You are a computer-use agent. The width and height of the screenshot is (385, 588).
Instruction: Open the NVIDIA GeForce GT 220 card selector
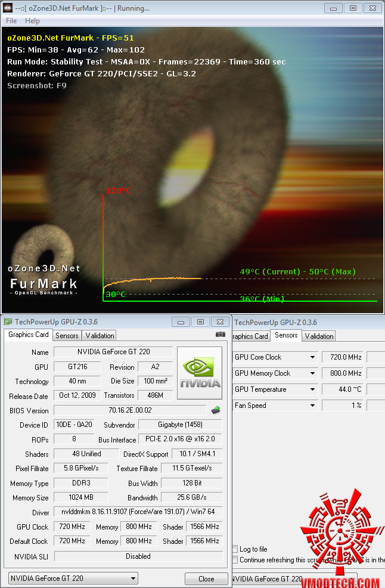click(73, 578)
